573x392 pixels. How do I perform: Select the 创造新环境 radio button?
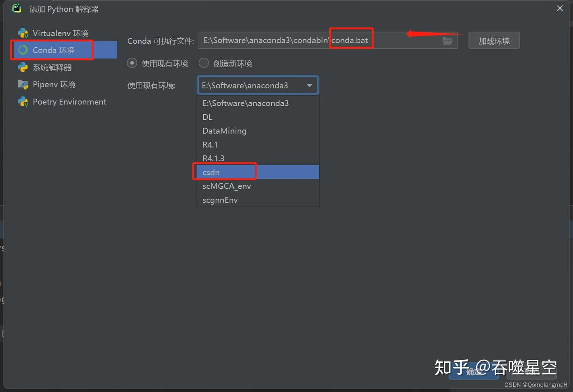(x=203, y=62)
